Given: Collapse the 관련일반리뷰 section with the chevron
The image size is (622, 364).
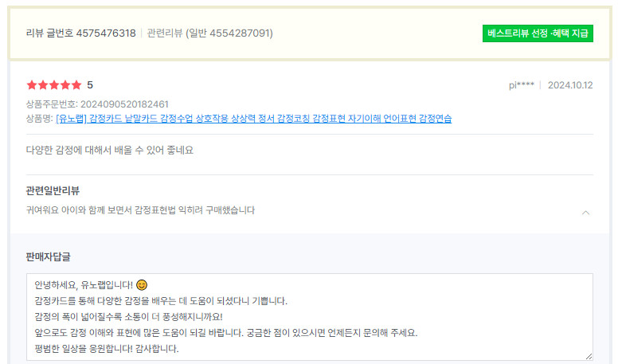Looking at the screenshot, I should (586, 212).
